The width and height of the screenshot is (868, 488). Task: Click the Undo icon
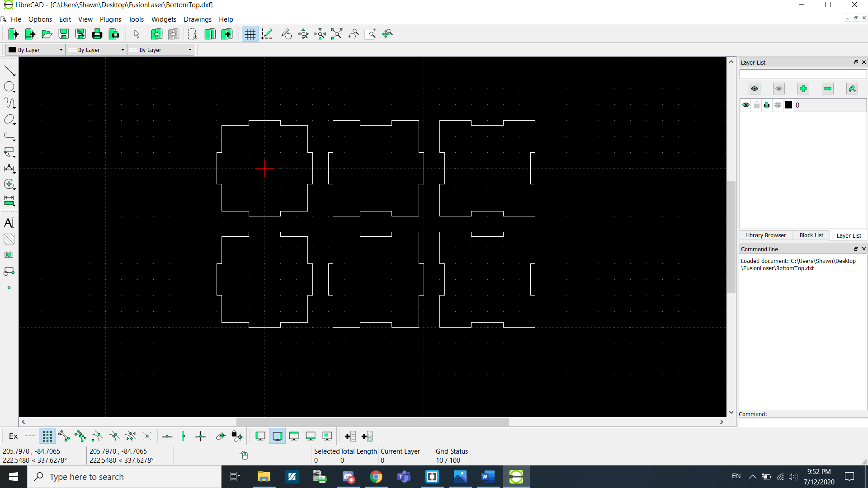point(156,34)
